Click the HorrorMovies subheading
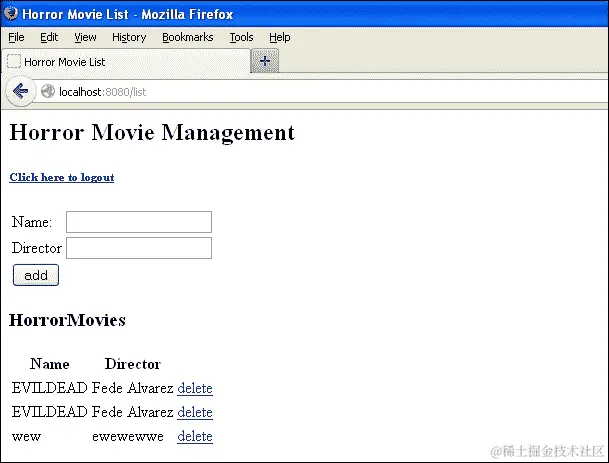The height and width of the screenshot is (463, 609). 67,320
